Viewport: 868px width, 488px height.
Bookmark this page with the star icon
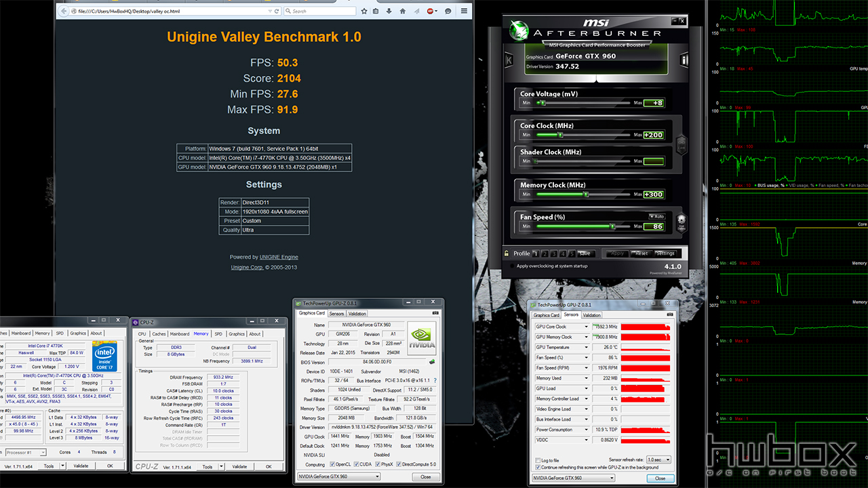[x=364, y=12]
